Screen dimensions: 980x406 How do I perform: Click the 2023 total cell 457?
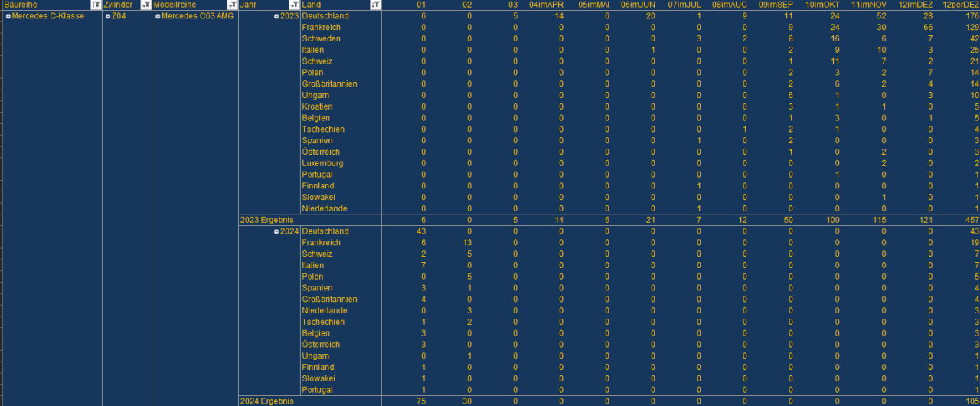(x=972, y=220)
